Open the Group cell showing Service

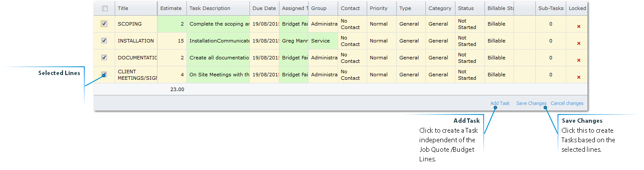323,41
